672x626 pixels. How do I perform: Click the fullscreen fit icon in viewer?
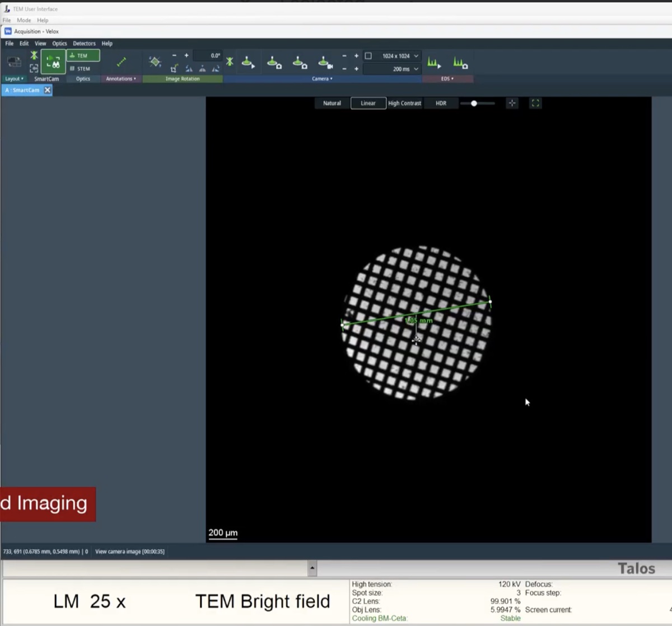pos(535,103)
